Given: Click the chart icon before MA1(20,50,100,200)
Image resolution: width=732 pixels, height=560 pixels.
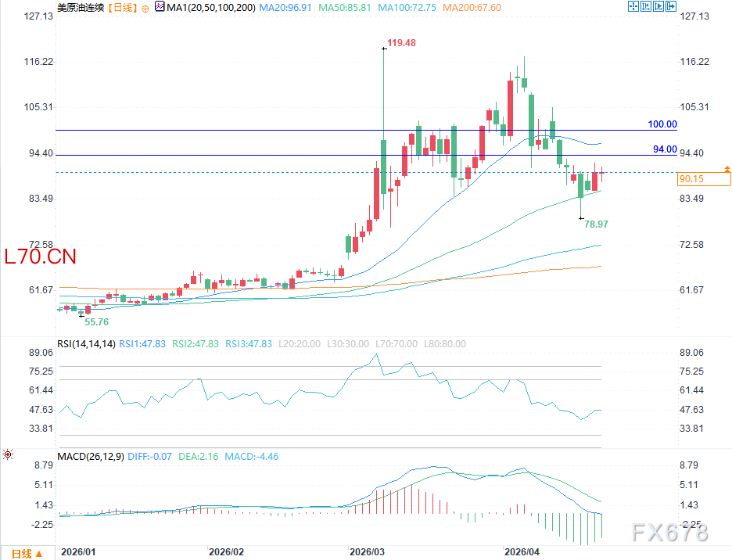Looking at the screenshot, I should tap(160, 7).
